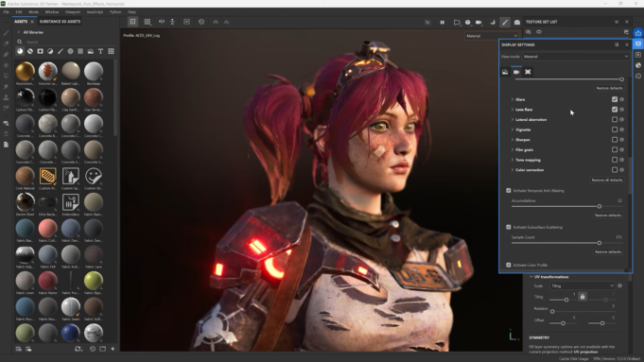Enable the Lateral aberration checkbox
Image resolution: width=644 pixels, height=362 pixels.
point(615,119)
